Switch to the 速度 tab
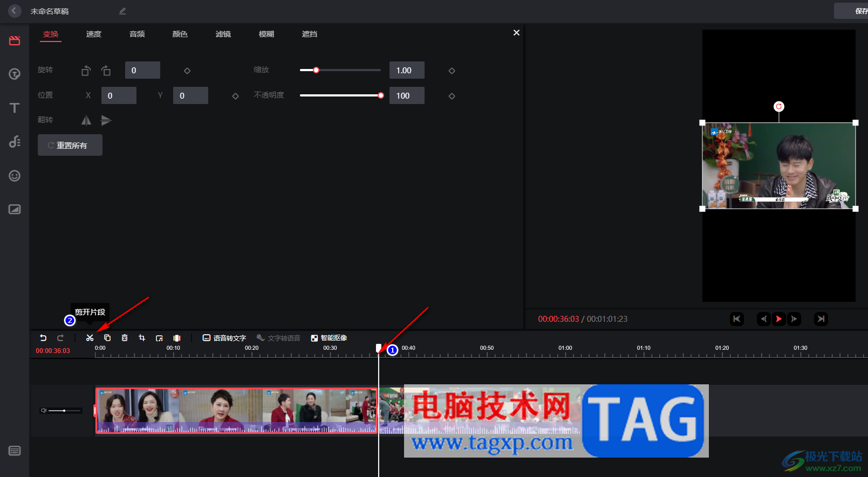Image resolution: width=868 pixels, height=477 pixels. click(94, 34)
